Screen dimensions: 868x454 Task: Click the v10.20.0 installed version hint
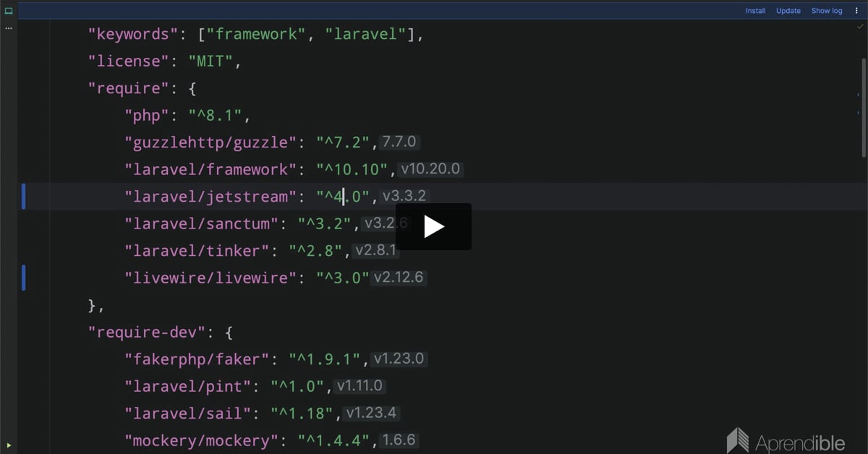[431, 170]
